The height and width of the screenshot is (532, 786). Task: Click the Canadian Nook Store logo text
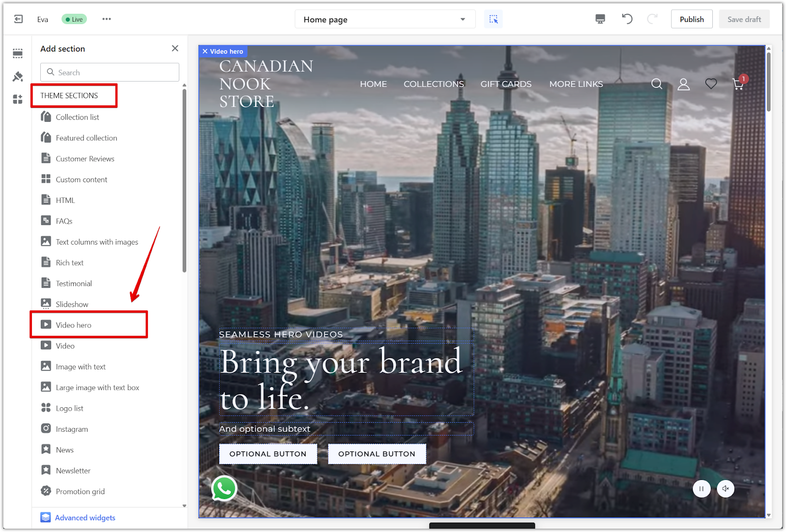pos(266,84)
